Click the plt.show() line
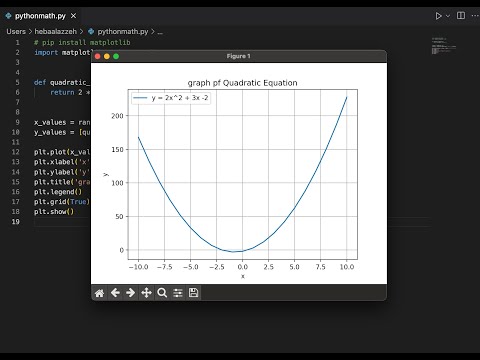The image size is (480, 360). pos(54,212)
